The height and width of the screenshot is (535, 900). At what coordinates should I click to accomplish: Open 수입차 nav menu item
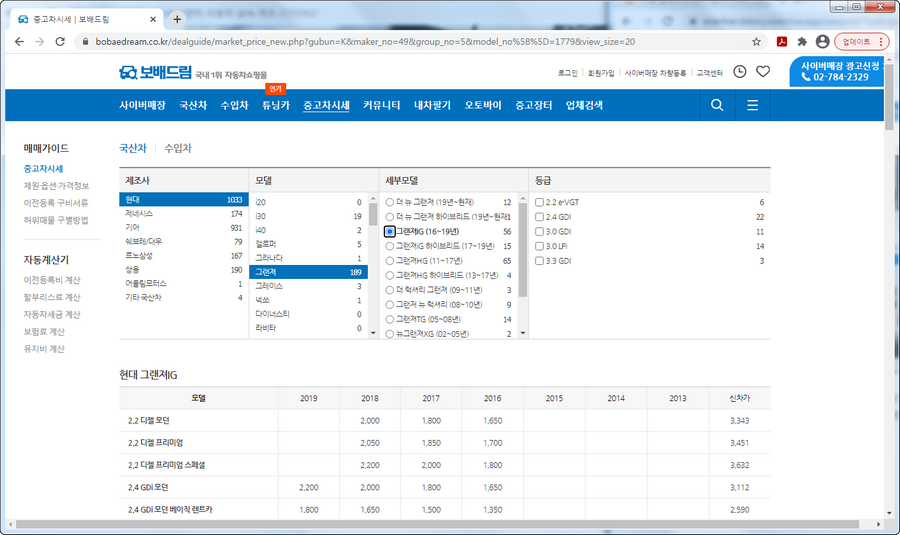tap(234, 105)
